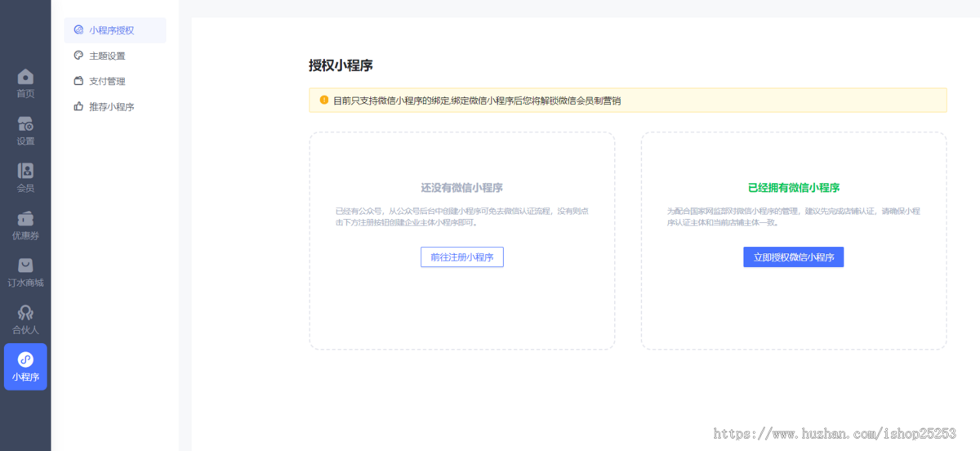Click the 还没有微信小程序 card title
Screen dimensions: 980x451
coord(462,187)
